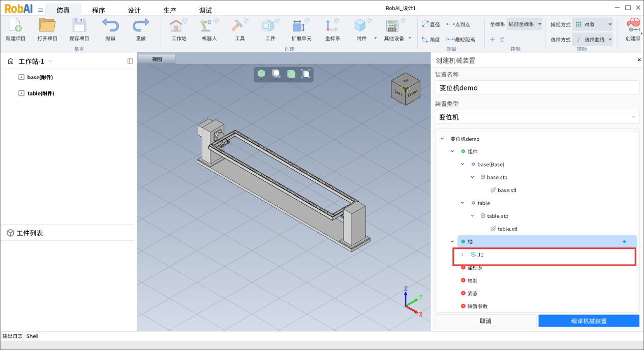Collapse the base(Base) node

(x=462, y=164)
